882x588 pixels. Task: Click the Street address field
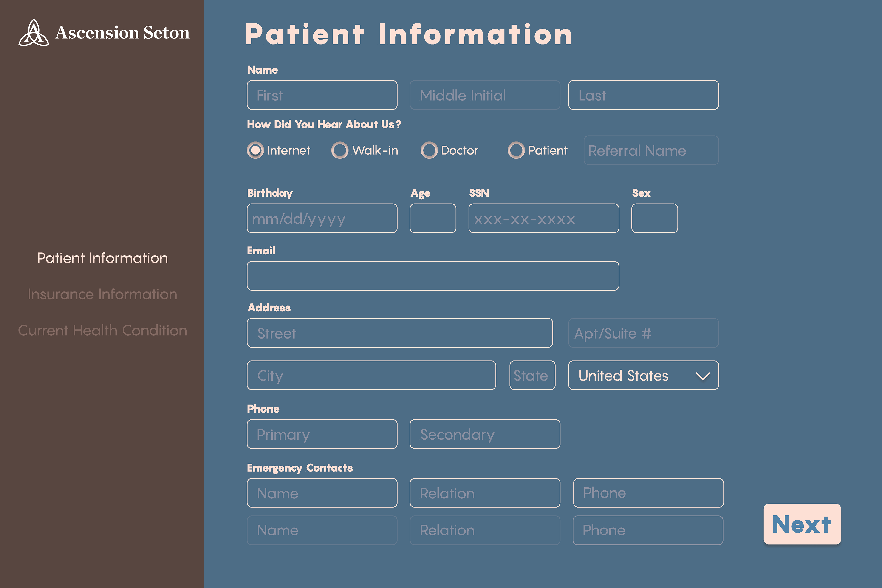click(400, 333)
